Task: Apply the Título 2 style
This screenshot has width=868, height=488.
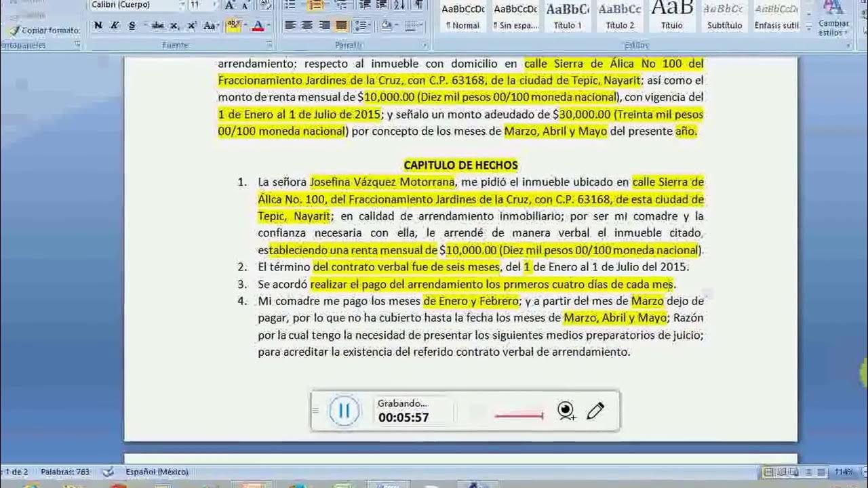Action: (620, 16)
